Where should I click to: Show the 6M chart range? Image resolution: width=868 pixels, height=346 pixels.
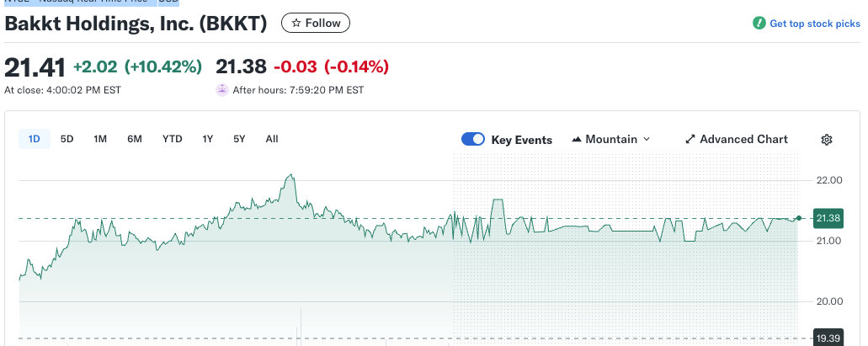(x=135, y=139)
